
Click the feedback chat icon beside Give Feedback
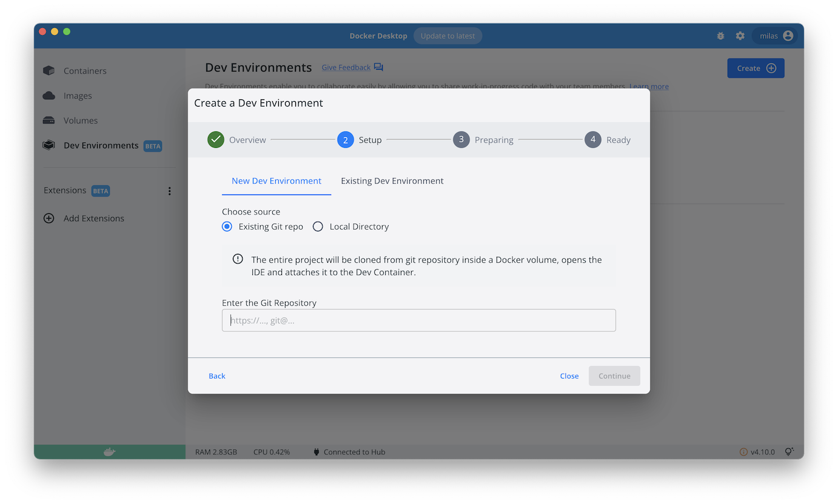[378, 67]
